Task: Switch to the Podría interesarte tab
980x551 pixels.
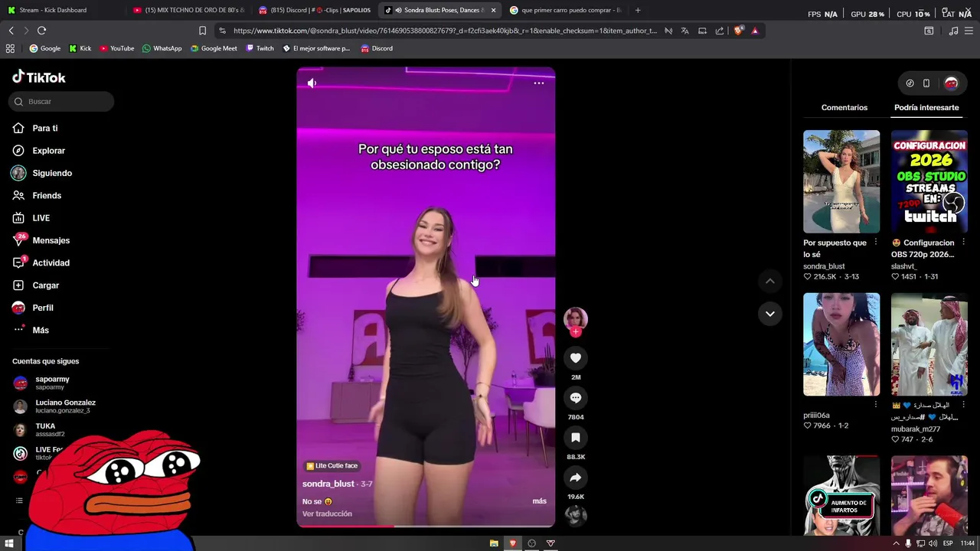Action: (x=926, y=107)
